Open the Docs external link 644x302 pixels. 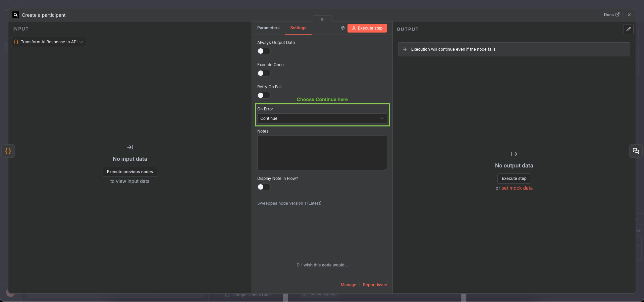click(611, 15)
